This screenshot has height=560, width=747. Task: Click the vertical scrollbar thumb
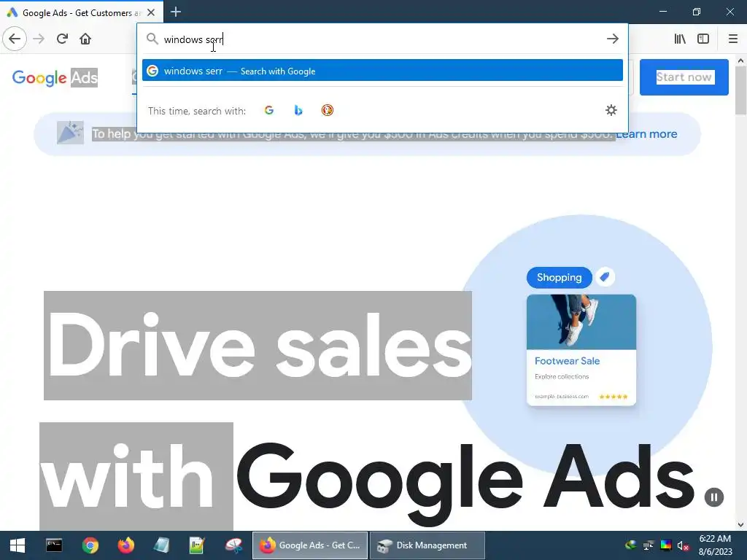click(740, 90)
